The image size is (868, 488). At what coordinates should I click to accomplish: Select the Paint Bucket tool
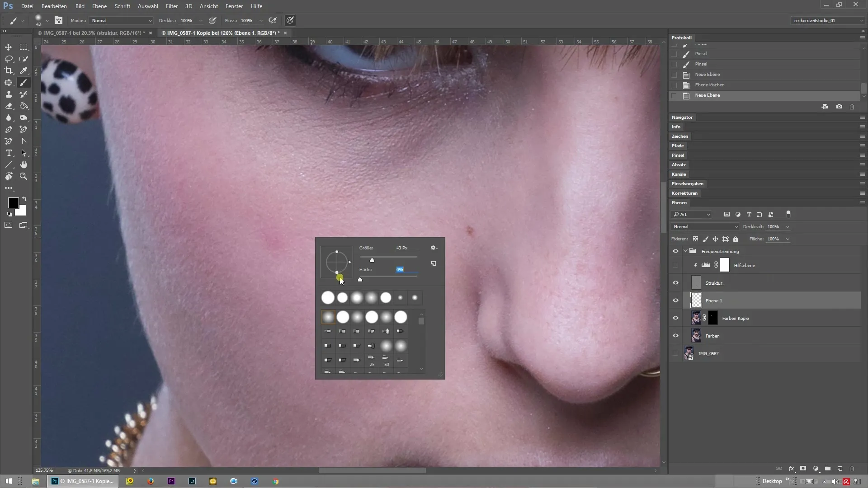[24, 106]
